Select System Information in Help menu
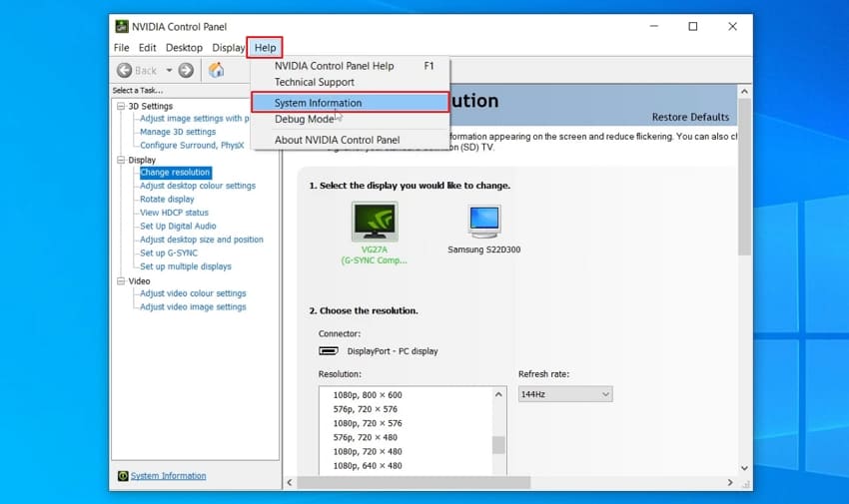The height and width of the screenshot is (504, 849). (351, 103)
